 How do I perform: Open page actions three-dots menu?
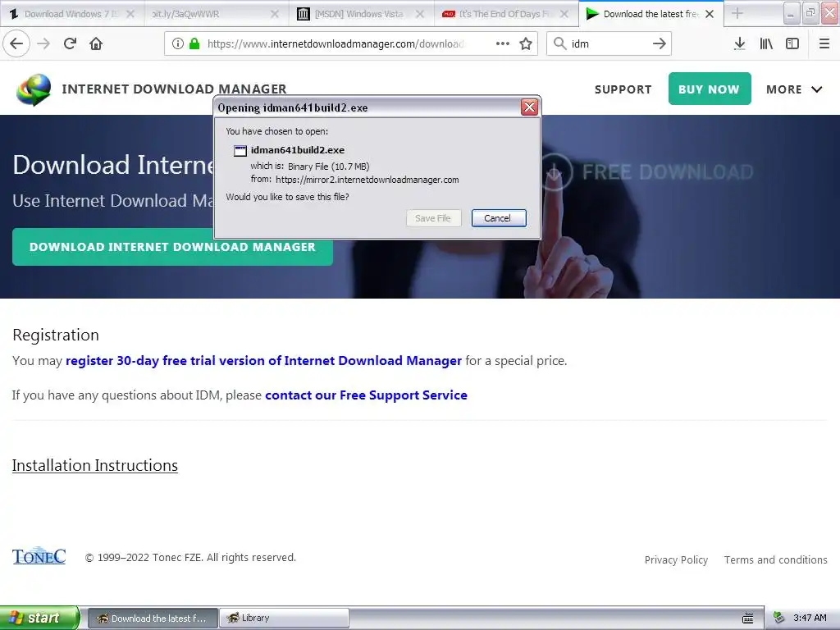click(503, 43)
